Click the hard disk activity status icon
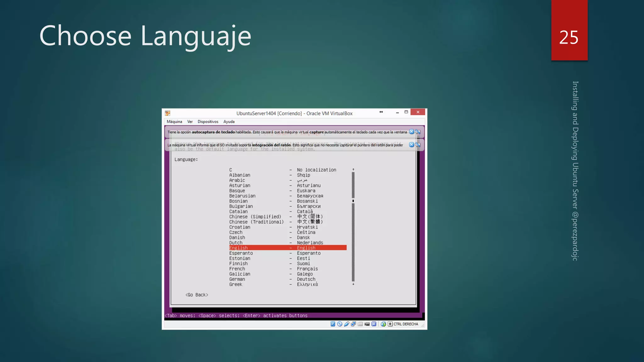This screenshot has height=362, width=644. pos(333,324)
